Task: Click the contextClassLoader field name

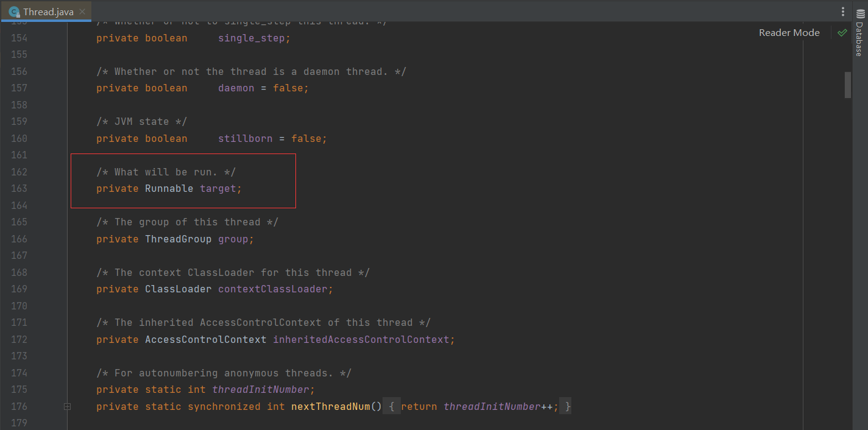Action: click(x=273, y=289)
